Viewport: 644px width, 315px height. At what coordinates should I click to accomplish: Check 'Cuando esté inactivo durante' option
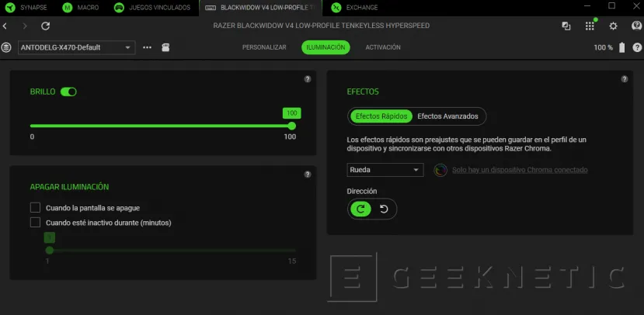[x=35, y=223]
